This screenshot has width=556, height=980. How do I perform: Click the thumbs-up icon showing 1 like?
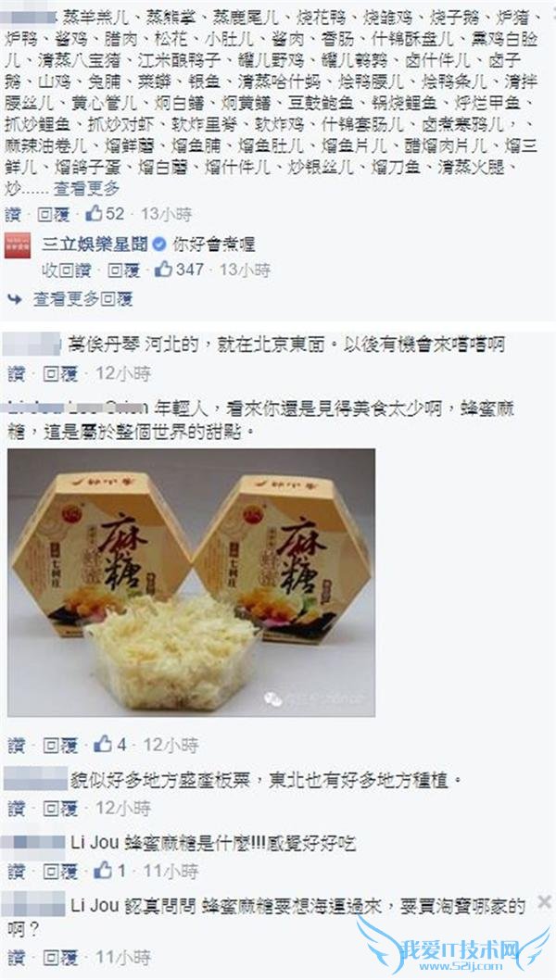pos(103,870)
